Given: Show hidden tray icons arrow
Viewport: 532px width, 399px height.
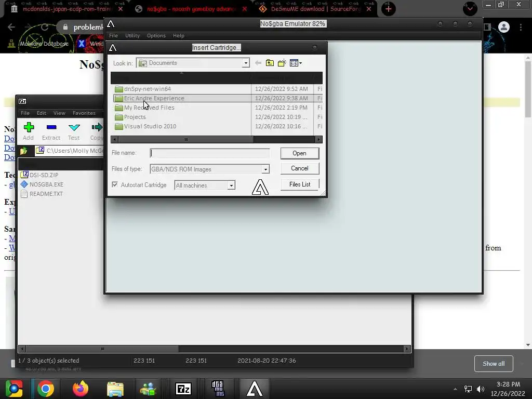Looking at the screenshot, I should 455,389.
